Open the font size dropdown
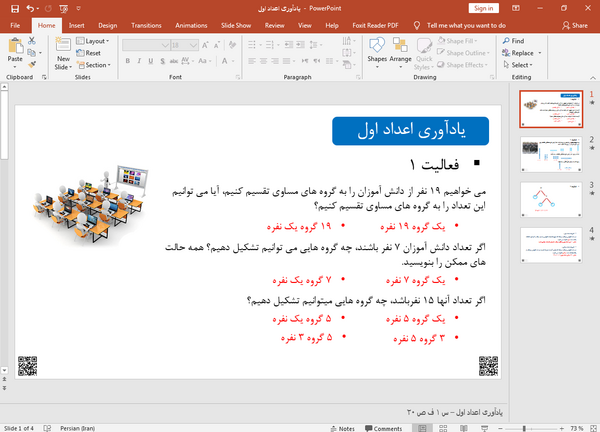 coord(194,45)
